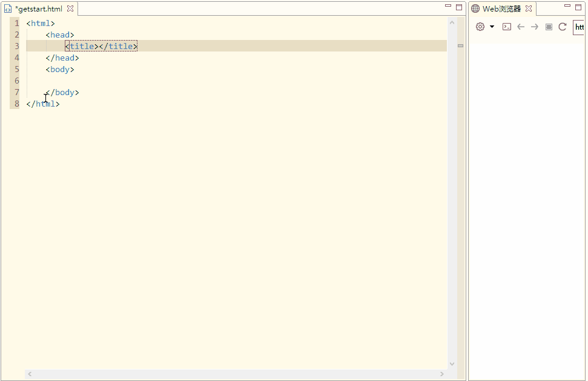Click left arrow of horizontal scrollbar
This screenshot has width=588, height=381.
pos(30,374)
